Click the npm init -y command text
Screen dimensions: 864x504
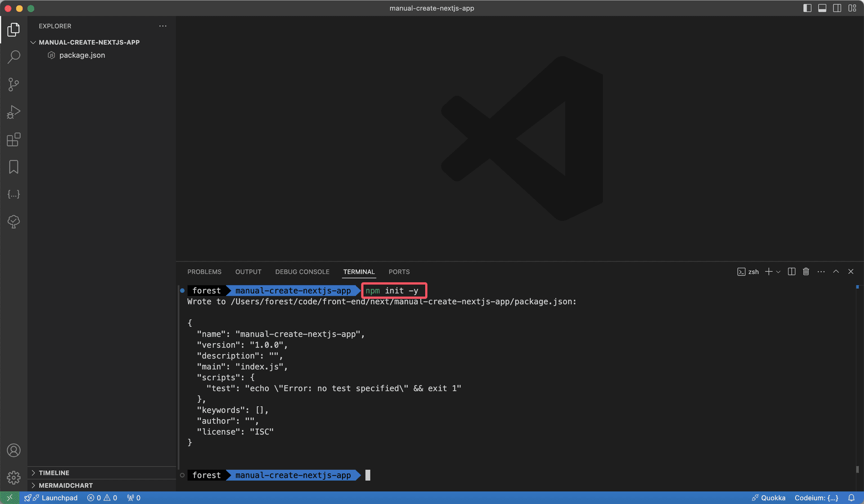click(392, 291)
